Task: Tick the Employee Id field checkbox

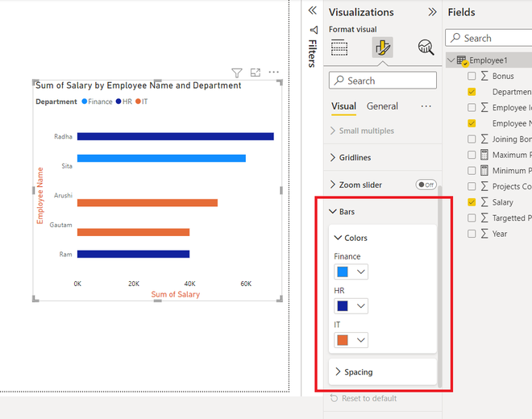Action: [472, 107]
